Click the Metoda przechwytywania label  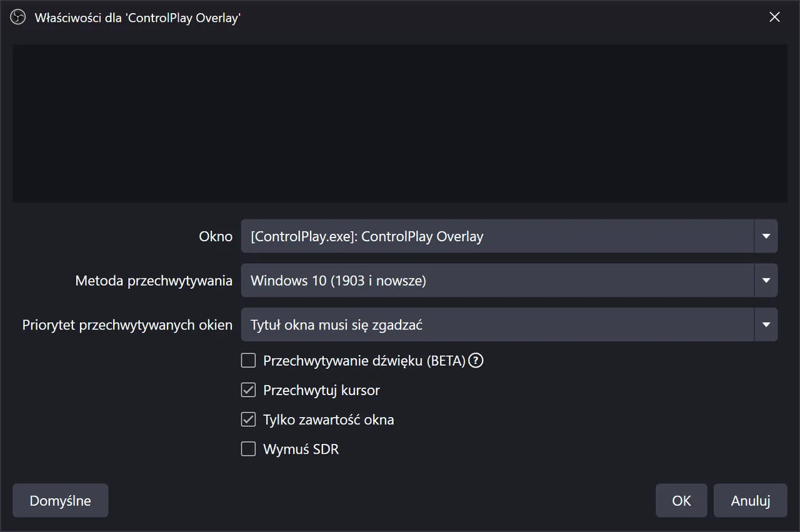154,281
